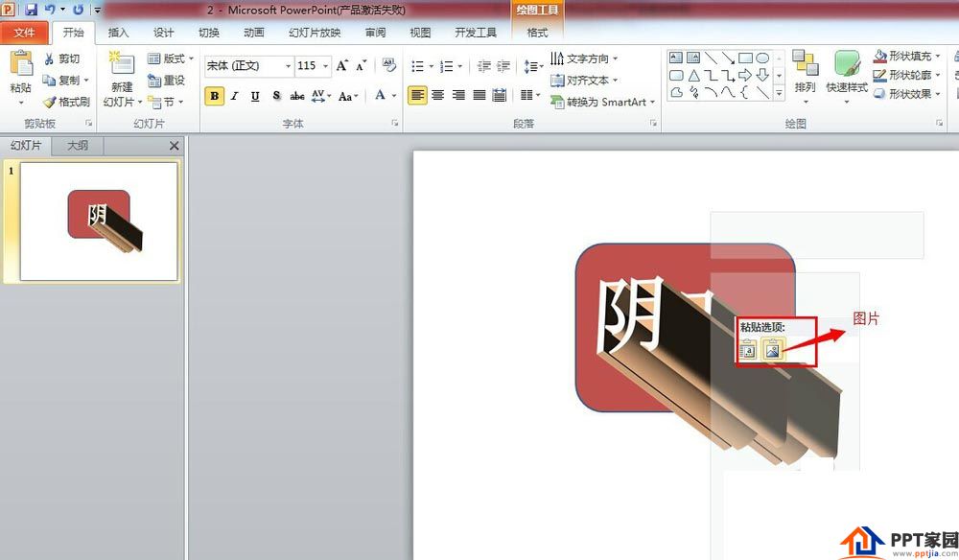The height and width of the screenshot is (560, 959).
Task: Open the 对齐文本 align text menu
Action: [584, 81]
